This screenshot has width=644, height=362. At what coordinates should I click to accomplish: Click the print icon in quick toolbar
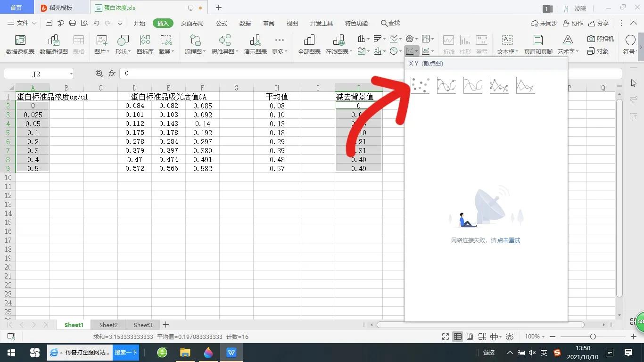(x=73, y=23)
